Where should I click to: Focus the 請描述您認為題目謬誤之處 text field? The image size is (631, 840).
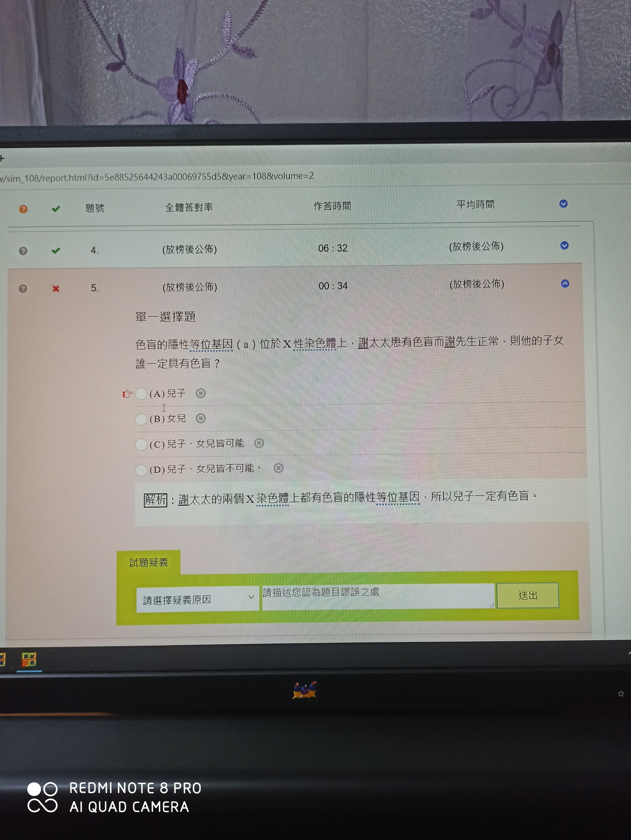[378, 597]
